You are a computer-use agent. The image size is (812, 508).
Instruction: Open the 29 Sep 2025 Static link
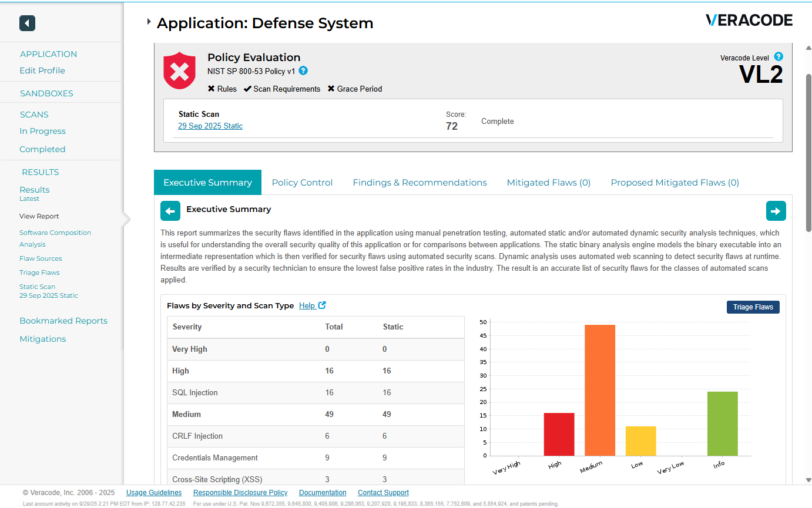pyautogui.click(x=210, y=126)
